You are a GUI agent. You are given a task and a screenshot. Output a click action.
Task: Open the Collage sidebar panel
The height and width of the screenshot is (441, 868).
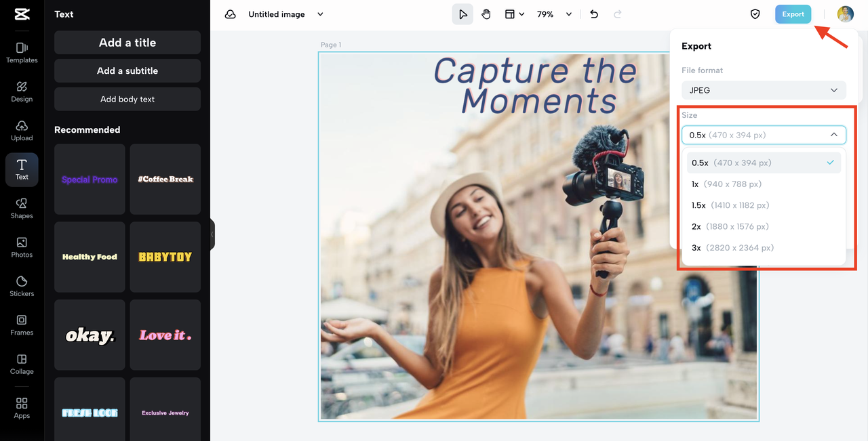pyautogui.click(x=22, y=364)
